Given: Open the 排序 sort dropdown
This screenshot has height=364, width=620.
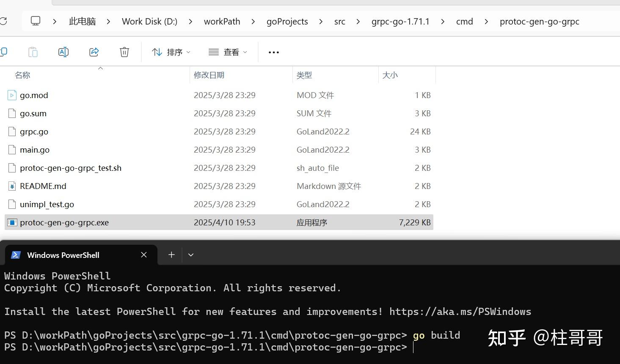Looking at the screenshot, I should 171,52.
